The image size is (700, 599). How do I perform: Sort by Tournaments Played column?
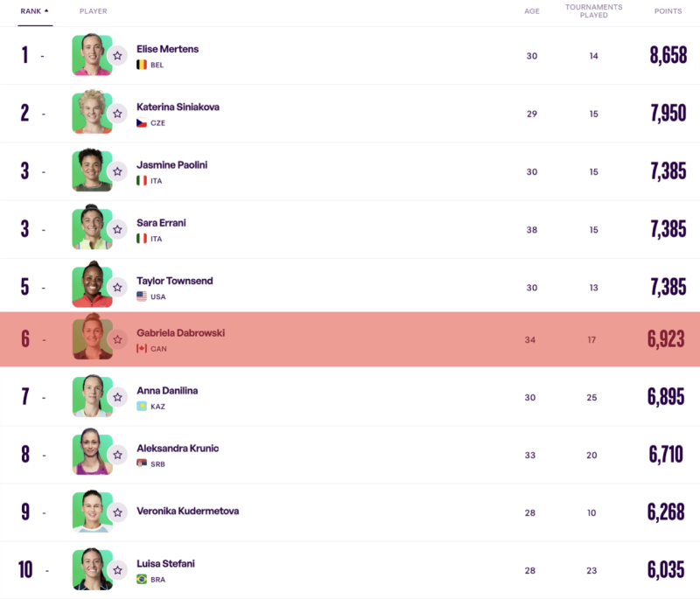click(593, 11)
